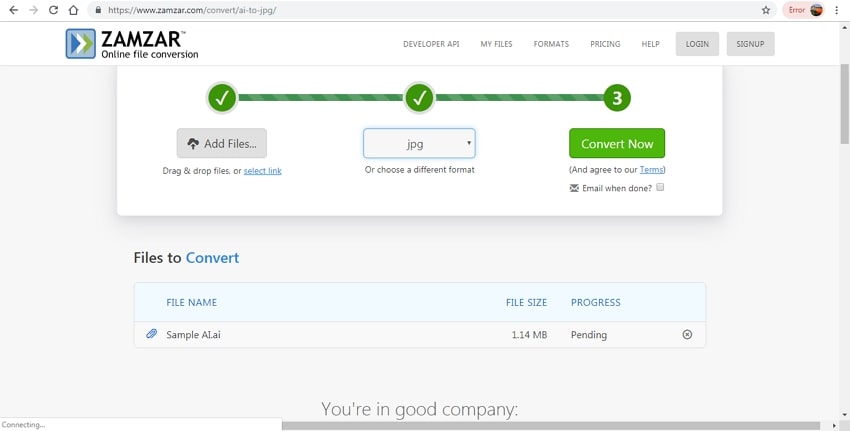This screenshot has width=850, height=431.
Task: Open the FORMATS menu
Action: pyautogui.click(x=551, y=44)
